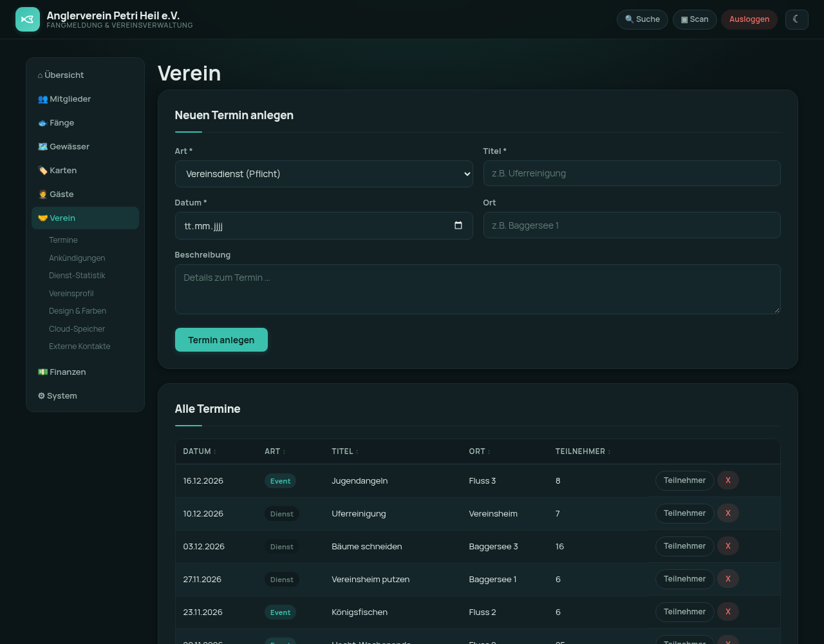Click the Beschreibung text area

point(478,289)
